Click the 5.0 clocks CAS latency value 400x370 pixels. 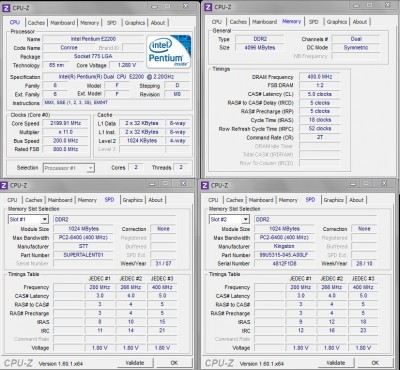tap(320, 94)
